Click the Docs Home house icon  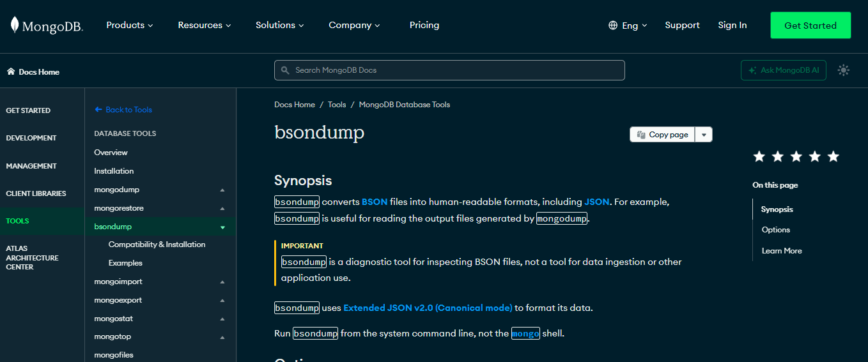tap(11, 72)
